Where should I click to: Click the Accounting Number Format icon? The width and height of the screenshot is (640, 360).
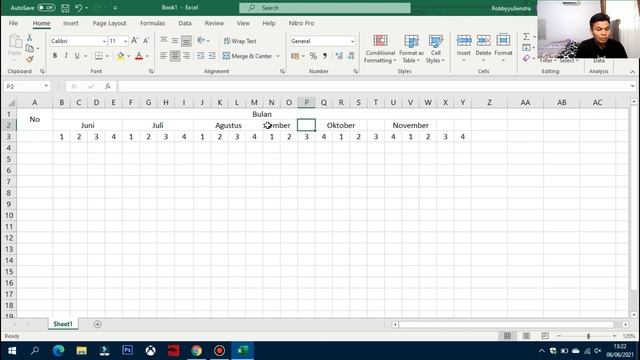pyautogui.click(x=295, y=56)
